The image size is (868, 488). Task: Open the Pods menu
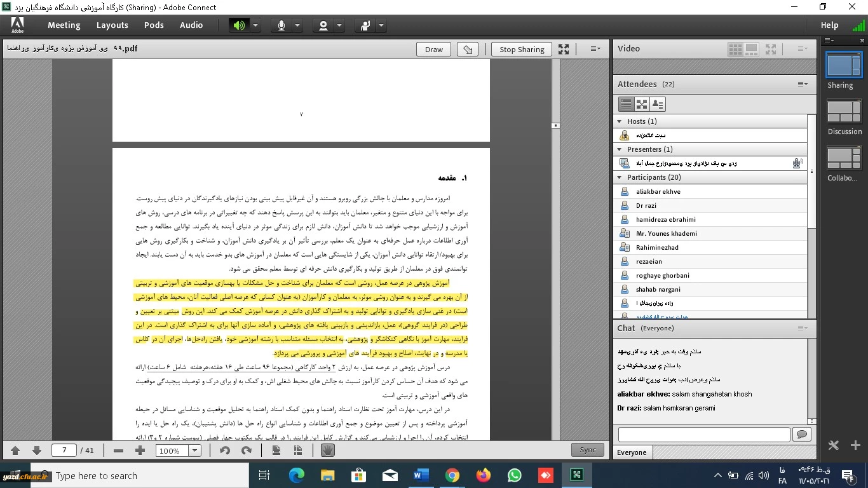tap(154, 25)
